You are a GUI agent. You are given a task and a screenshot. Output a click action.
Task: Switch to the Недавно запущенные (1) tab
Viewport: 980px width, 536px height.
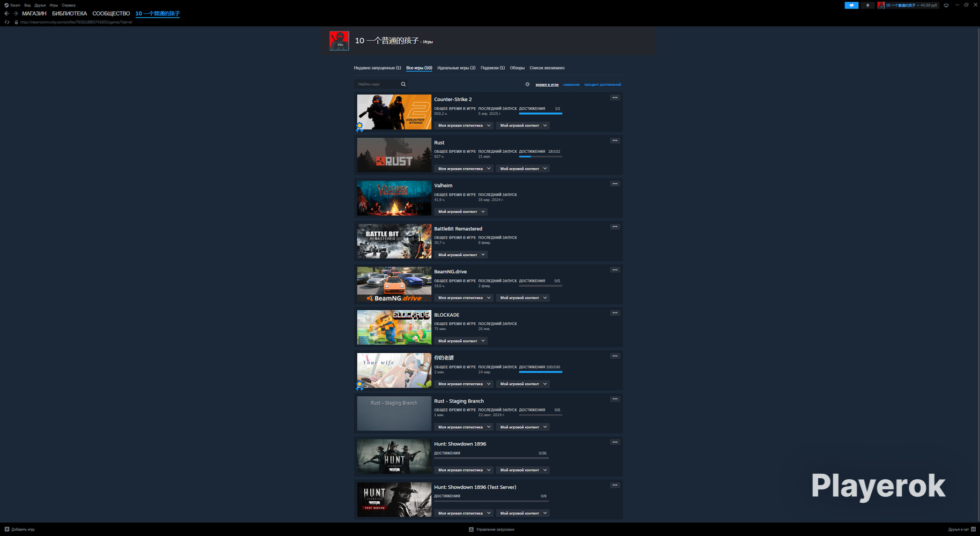[x=377, y=68]
